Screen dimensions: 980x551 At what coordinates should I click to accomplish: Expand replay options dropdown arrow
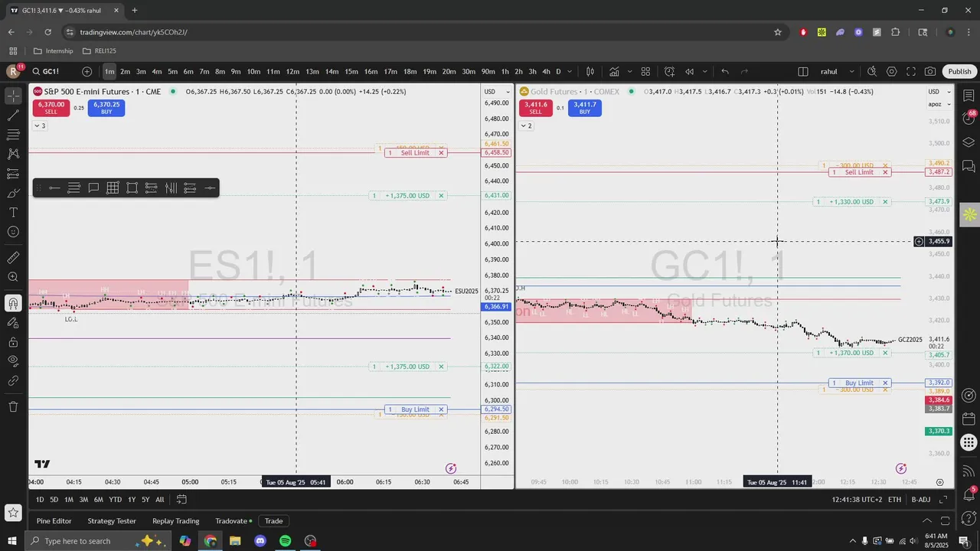tap(704, 71)
